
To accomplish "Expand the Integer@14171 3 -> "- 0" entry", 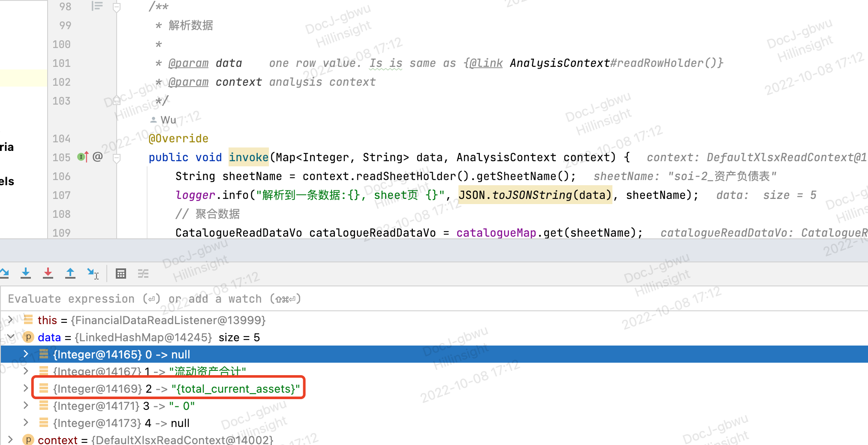I will pyautogui.click(x=26, y=406).
